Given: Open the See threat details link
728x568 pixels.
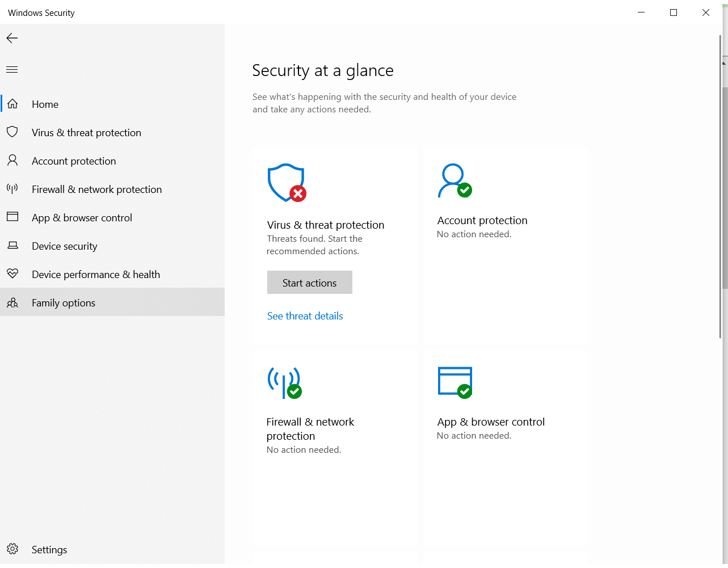Looking at the screenshot, I should (305, 316).
